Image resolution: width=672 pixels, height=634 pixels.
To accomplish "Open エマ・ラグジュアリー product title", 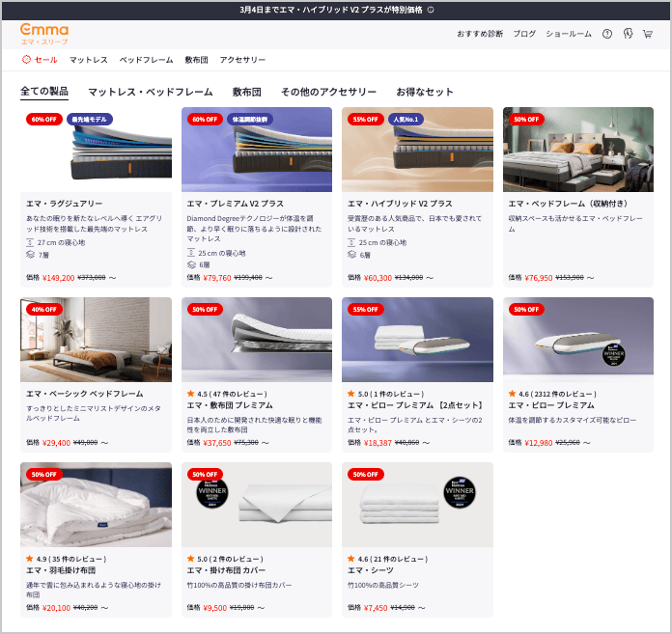I will tap(65, 204).
